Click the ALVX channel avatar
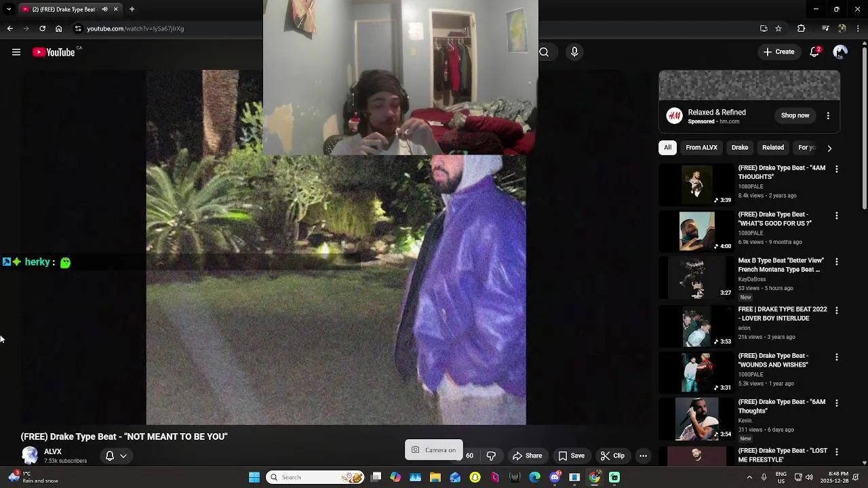Viewport: 868px width, 488px height. 30,455
